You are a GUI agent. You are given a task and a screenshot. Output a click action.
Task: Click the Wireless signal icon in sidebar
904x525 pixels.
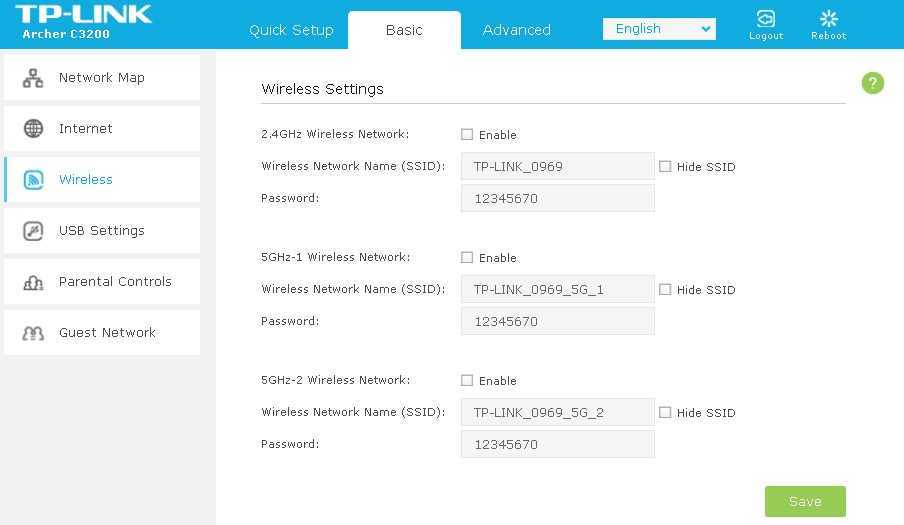[33, 180]
